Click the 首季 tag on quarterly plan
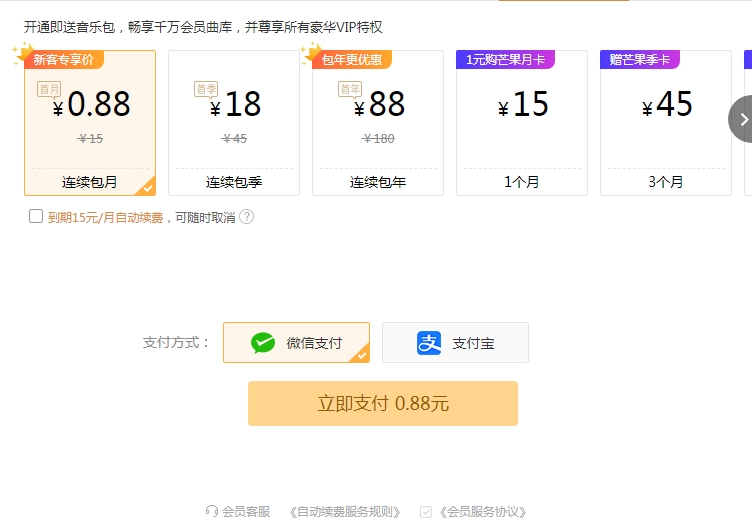The width and height of the screenshot is (752, 521). point(206,89)
